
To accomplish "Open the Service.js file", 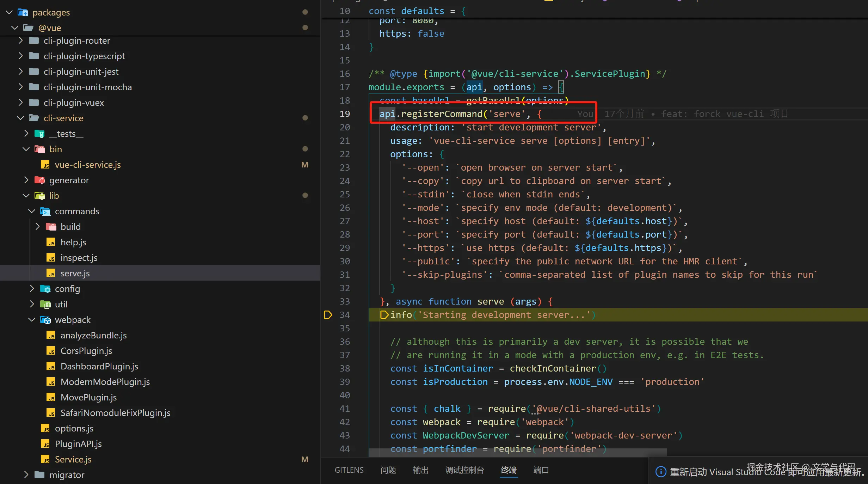I will (x=73, y=460).
